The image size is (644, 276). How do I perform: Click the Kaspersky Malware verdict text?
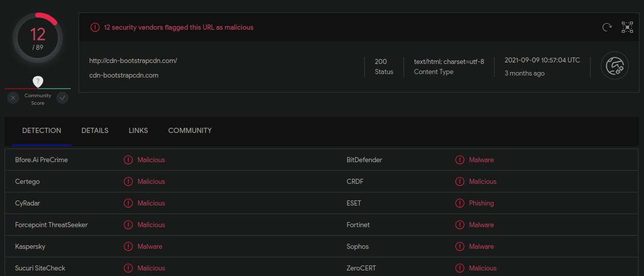(150, 246)
